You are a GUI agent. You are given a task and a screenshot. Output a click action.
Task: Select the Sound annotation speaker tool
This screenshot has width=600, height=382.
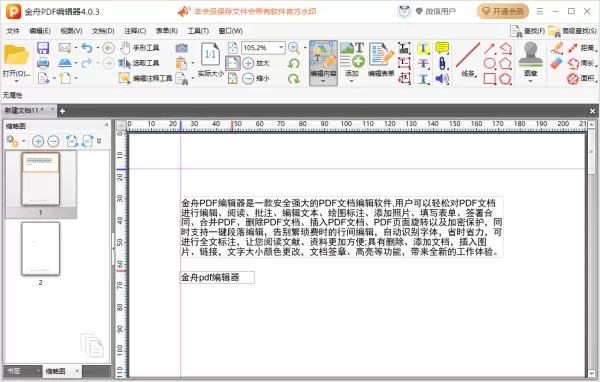(442, 78)
